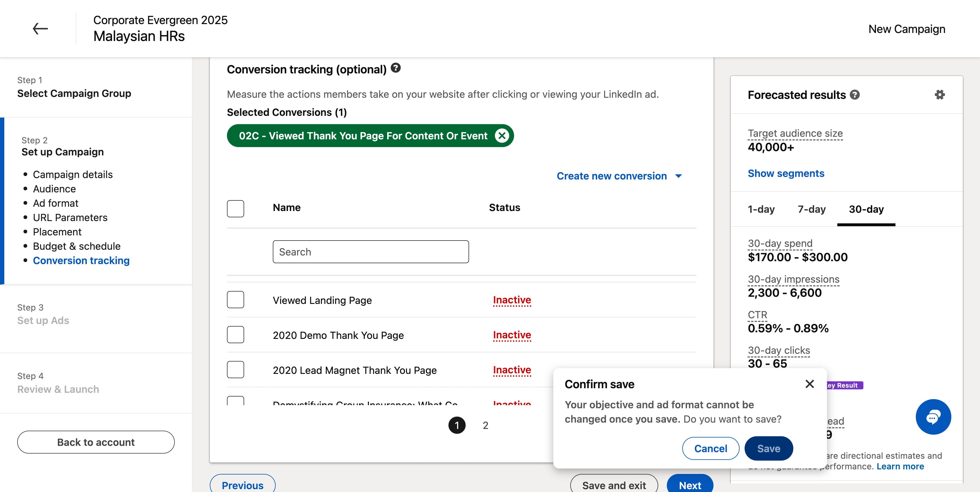This screenshot has height=492, width=980.
Task: Tick the select-all conversions checkbox
Action: point(236,208)
